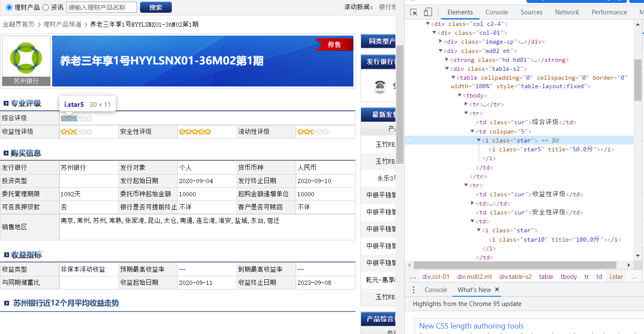Select the 资讯 radio button

[x=45, y=7]
